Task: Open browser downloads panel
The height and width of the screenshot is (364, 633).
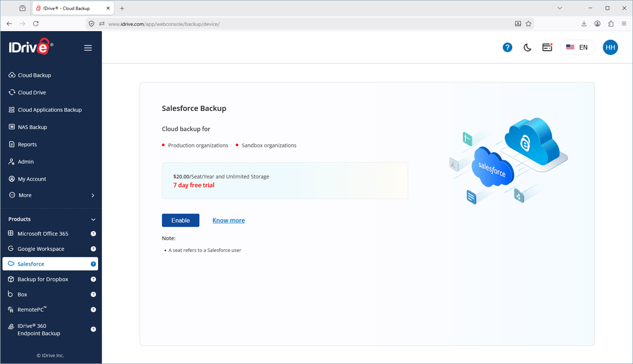Action: pos(584,24)
